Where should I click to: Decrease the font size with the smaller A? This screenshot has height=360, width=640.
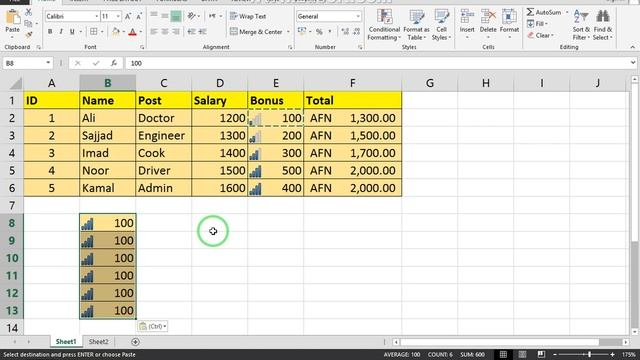tap(139, 16)
